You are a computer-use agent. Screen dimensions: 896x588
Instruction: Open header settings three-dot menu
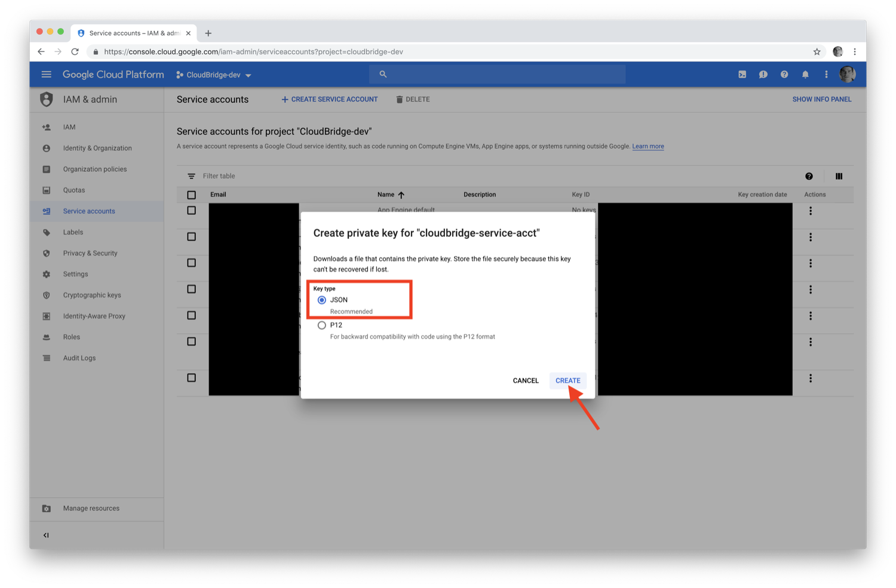pyautogui.click(x=826, y=75)
